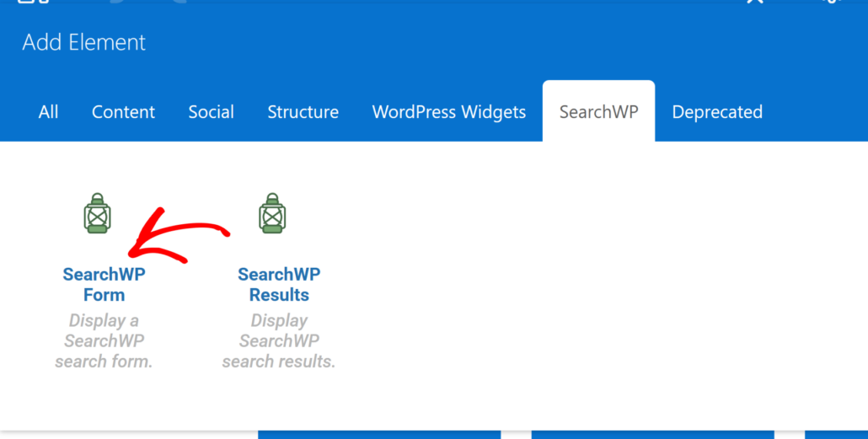Click the cut-off icon above Add Element title
The width and height of the screenshot is (868, 439).
tap(27, 3)
